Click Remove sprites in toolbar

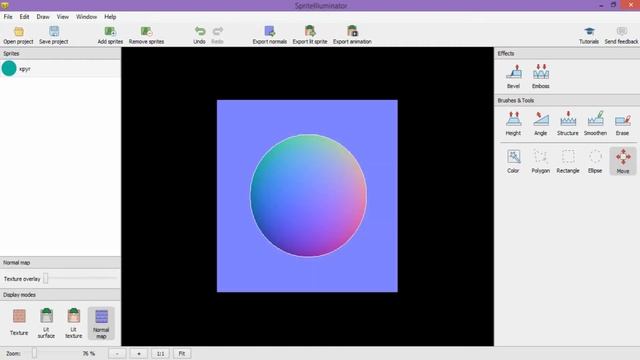pyautogui.click(x=146, y=35)
